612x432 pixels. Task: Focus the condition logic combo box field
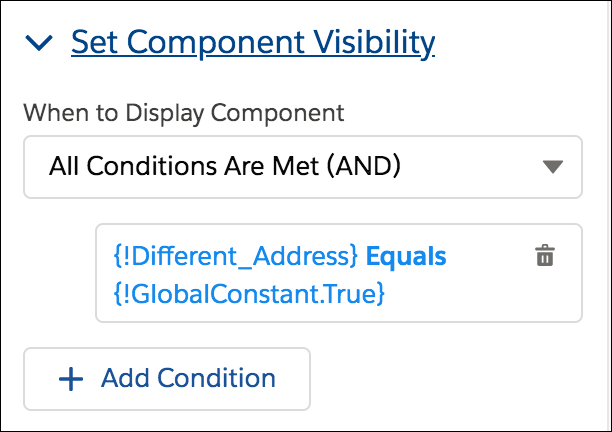(303, 167)
